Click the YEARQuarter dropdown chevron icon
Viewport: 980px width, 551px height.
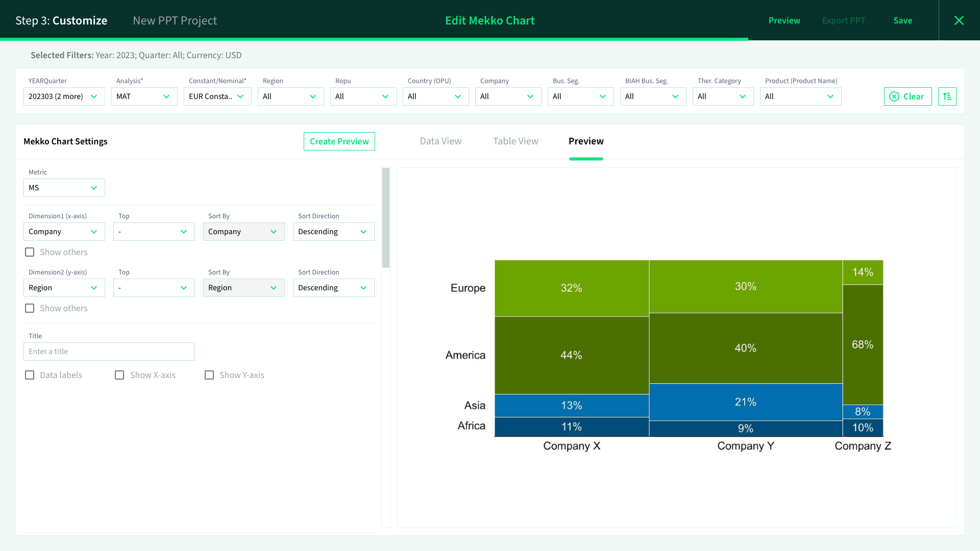pyautogui.click(x=94, y=96)
